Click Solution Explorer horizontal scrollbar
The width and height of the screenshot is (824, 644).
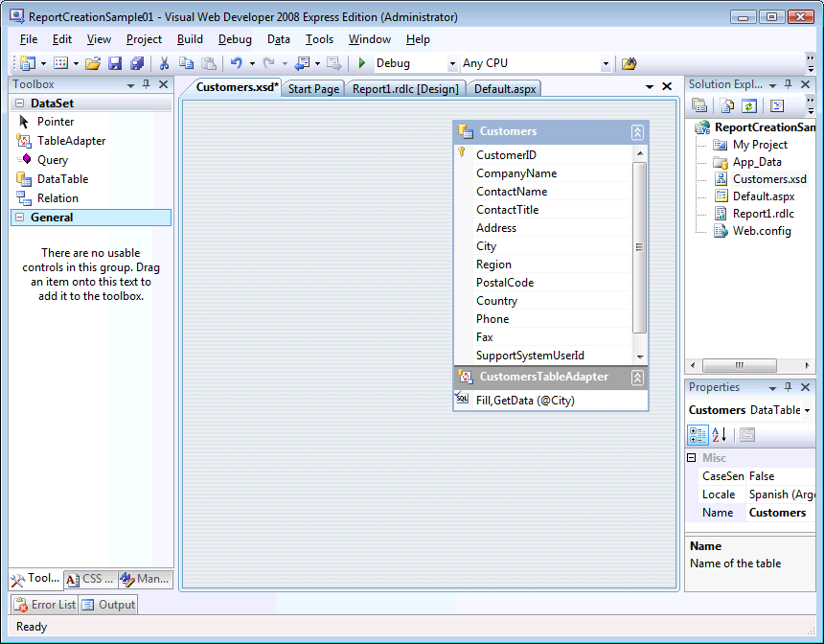(741, 365)
